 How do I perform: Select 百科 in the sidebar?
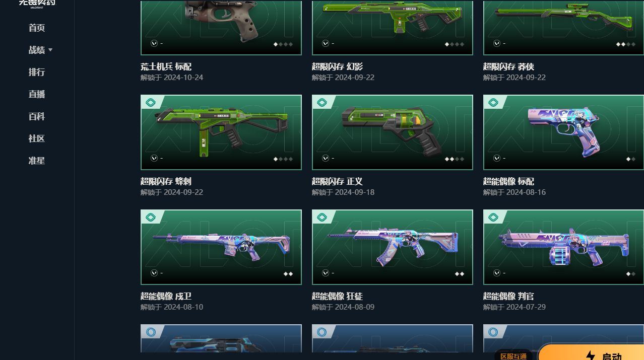click(x=37, y=116)
